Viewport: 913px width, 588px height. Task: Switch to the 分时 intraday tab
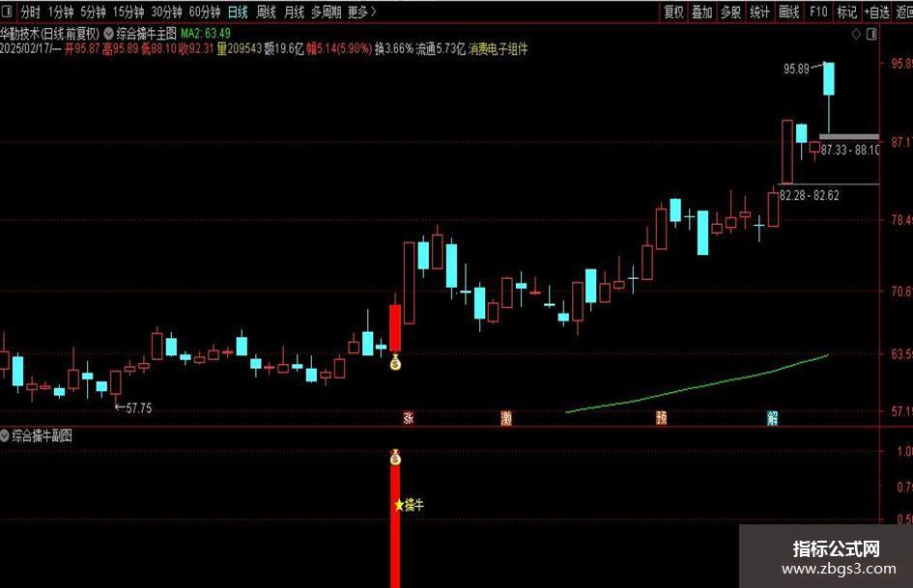(x=30, y=12)
